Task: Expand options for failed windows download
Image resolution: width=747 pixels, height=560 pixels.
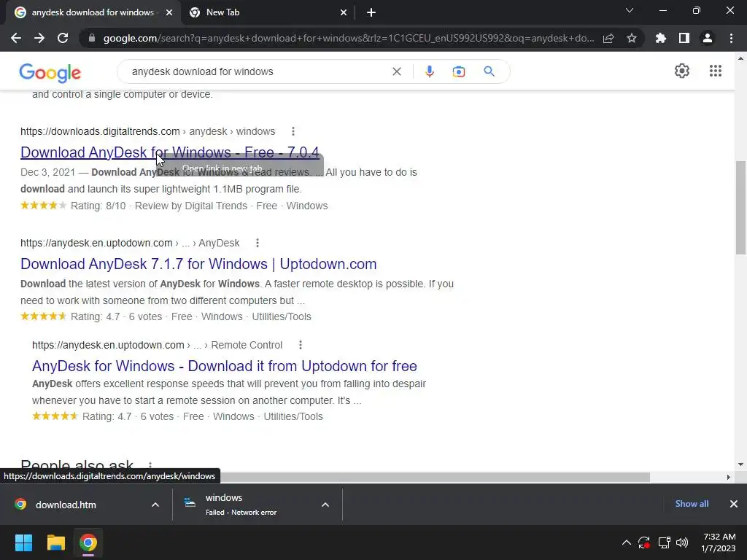Action: click(x=325, y=505)
